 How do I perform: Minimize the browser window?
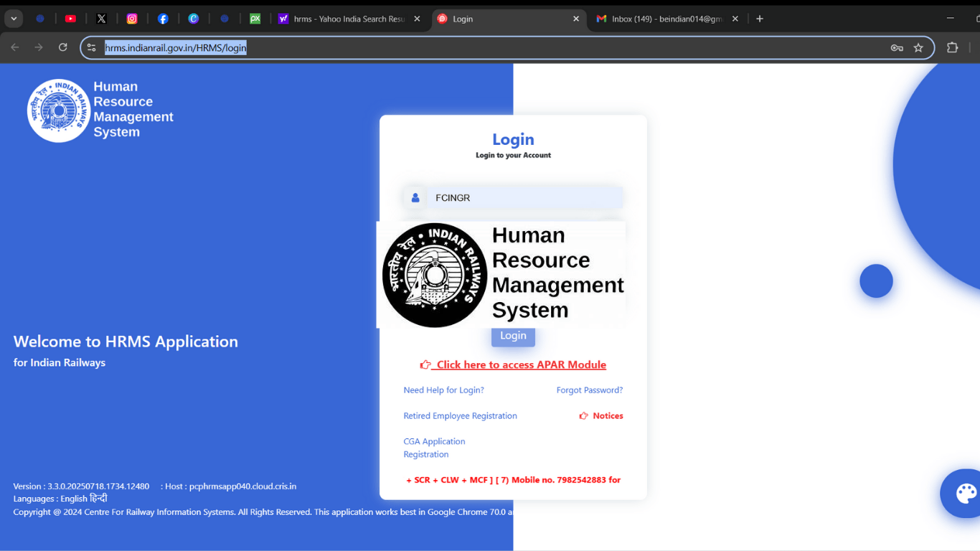[x=950, y=19]
